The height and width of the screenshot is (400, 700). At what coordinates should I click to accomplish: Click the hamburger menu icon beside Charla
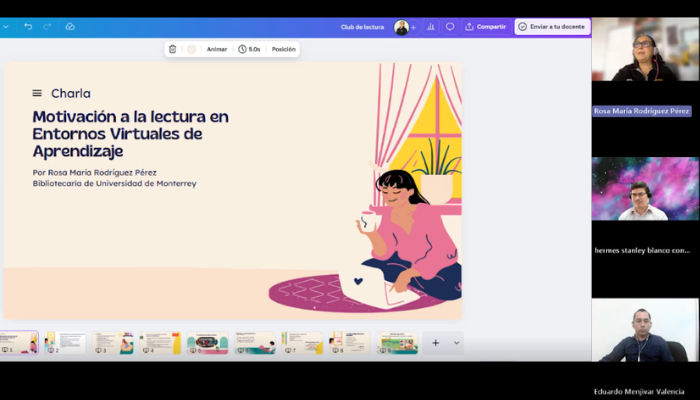[x=37, y=93]
